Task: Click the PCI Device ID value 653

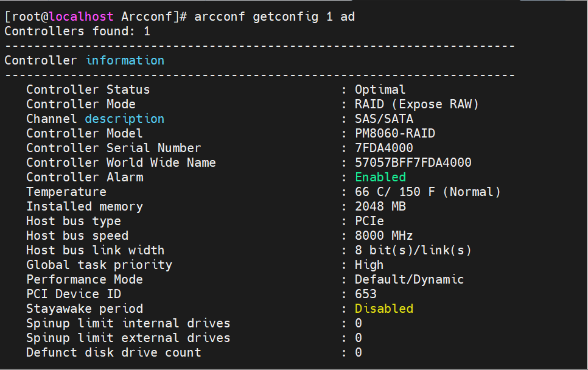Action: pos(366,294)
